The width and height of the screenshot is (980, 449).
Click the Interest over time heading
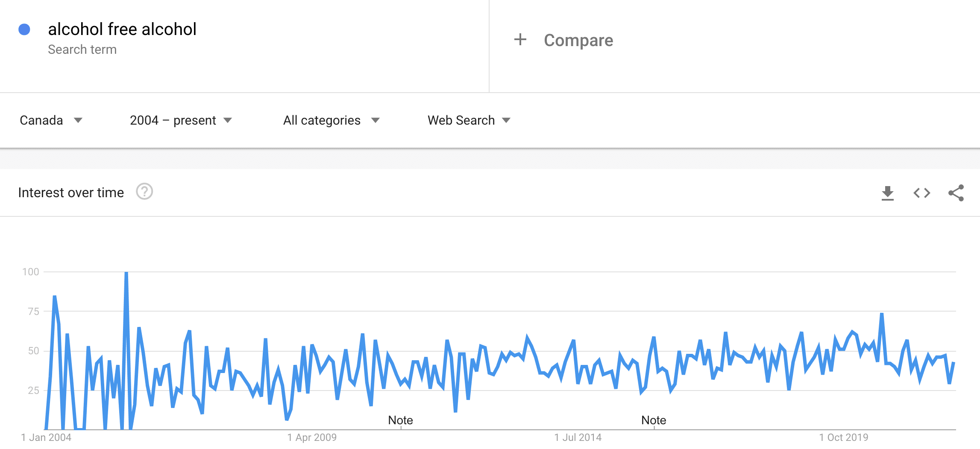(71, 192)
